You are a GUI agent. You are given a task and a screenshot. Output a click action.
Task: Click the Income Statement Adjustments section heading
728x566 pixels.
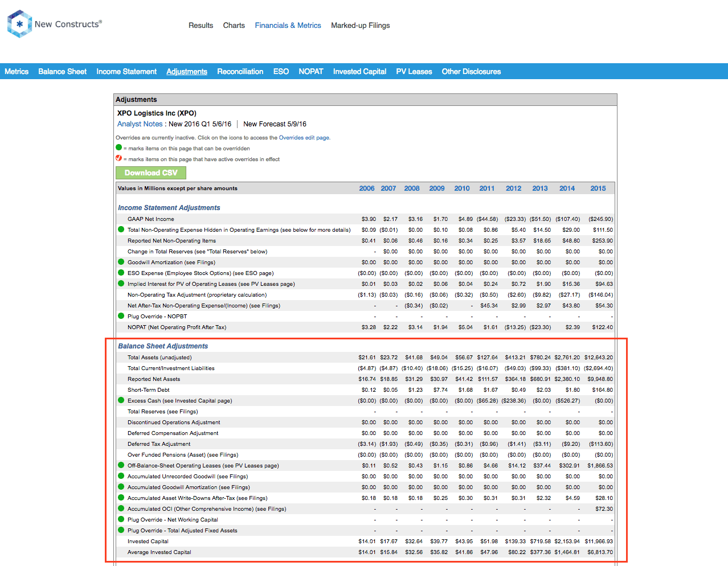pyautogui.click(x=169, y=208)
